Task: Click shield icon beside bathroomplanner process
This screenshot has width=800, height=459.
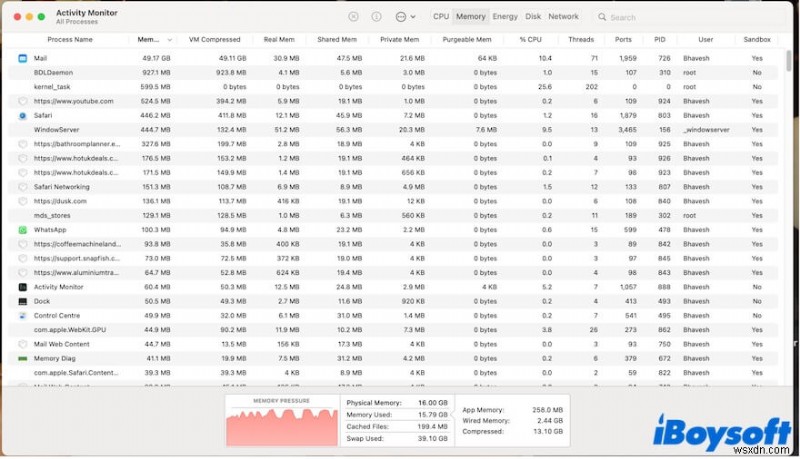Action: [22, 144]
